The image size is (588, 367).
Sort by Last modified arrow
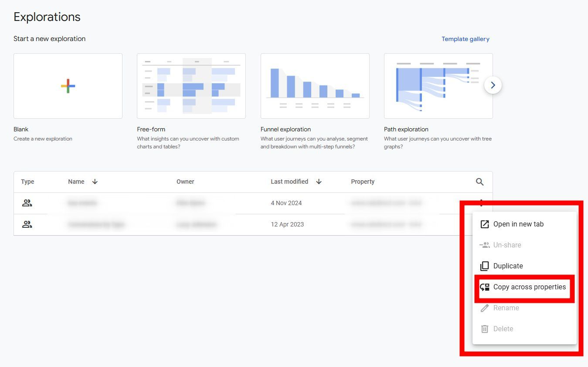(x=319, y=182)
